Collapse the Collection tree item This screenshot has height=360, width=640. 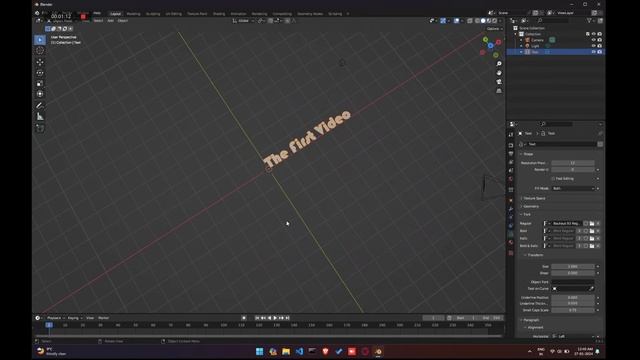pos(516,34)
